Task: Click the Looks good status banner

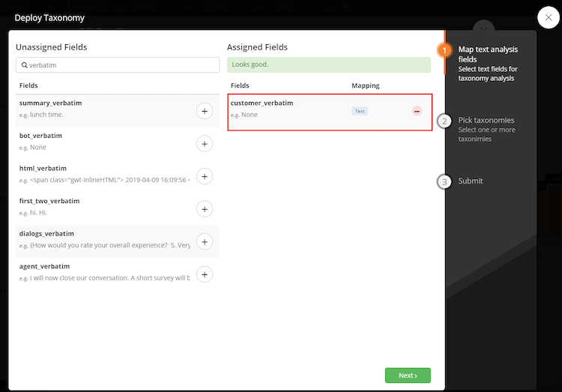Action: tap(329, 64)
